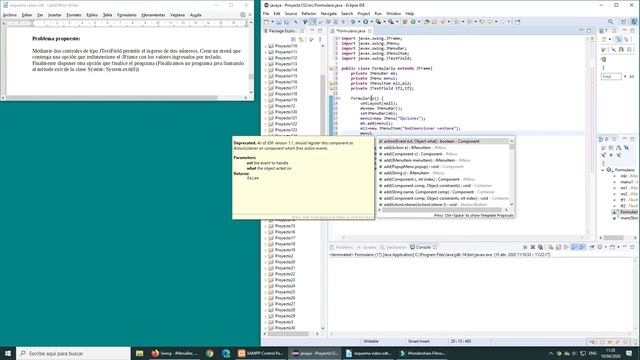This screenshot has height=360, width=640.
Task: Expand Proyecto12 in Package Explorer
Action: click(x=266, y=106)
